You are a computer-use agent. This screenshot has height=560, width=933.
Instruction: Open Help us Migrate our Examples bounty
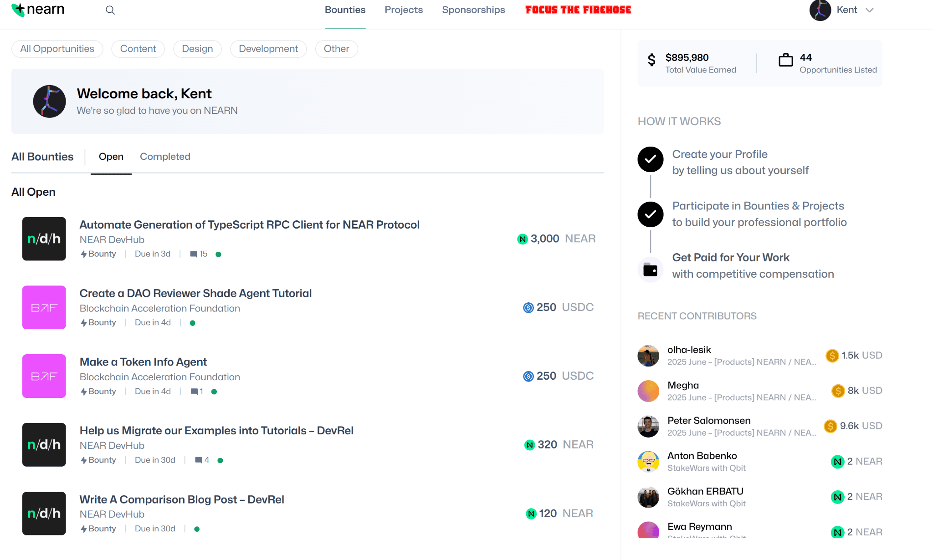[x=216, y=431]
